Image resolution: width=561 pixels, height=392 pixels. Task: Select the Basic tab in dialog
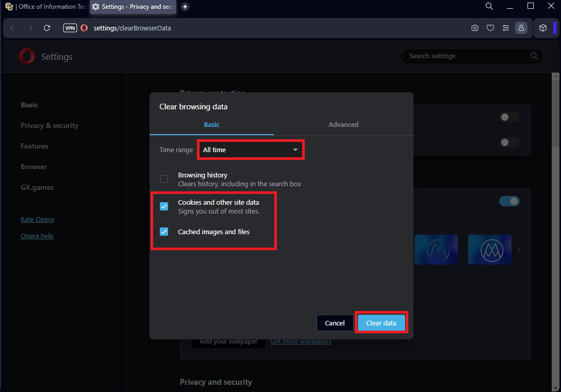pos(211,124)
